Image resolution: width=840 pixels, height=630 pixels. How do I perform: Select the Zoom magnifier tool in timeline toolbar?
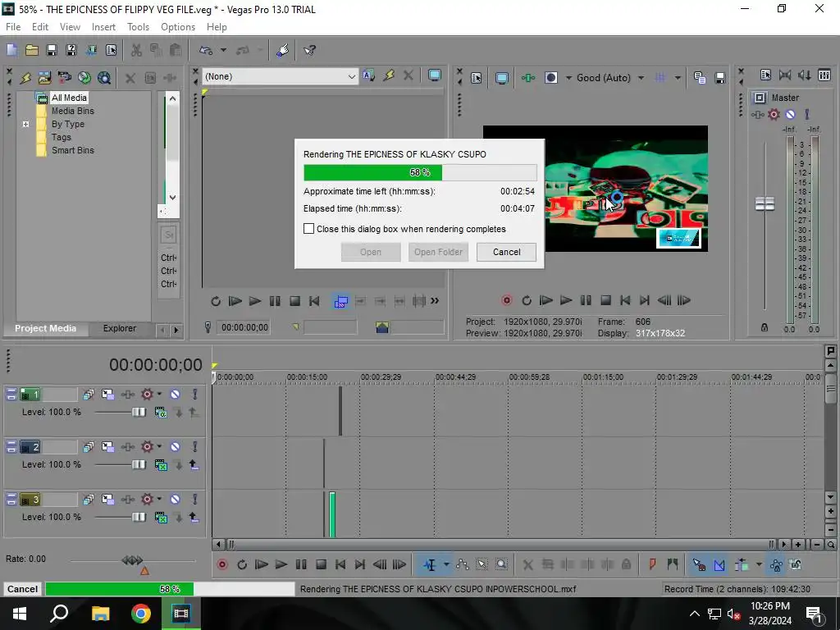point(501,564)
